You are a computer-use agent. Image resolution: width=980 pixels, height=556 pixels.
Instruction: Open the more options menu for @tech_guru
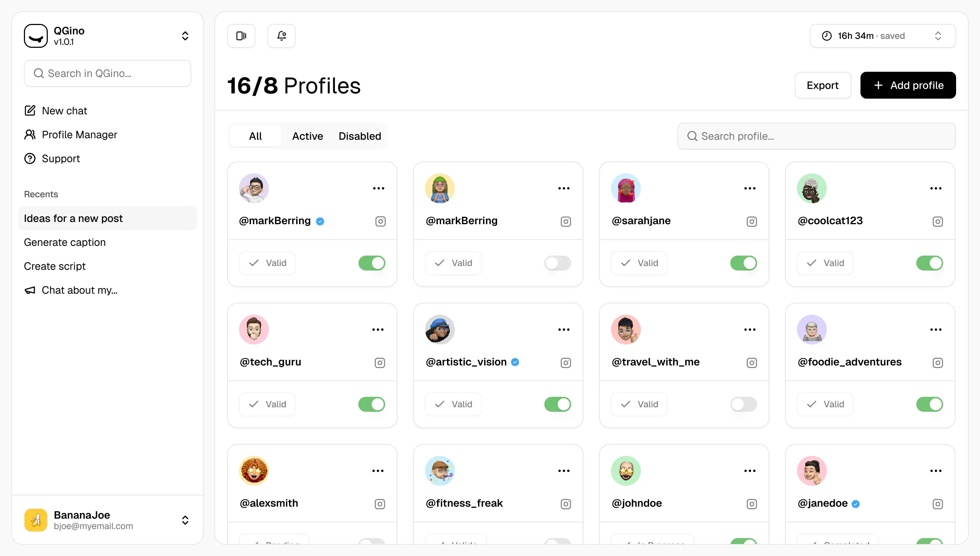click(378, 330)
